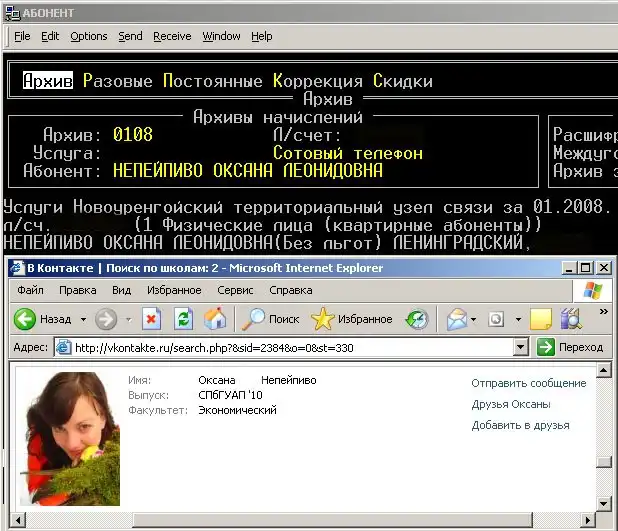Click the address bar URL field

click(290, 348)
